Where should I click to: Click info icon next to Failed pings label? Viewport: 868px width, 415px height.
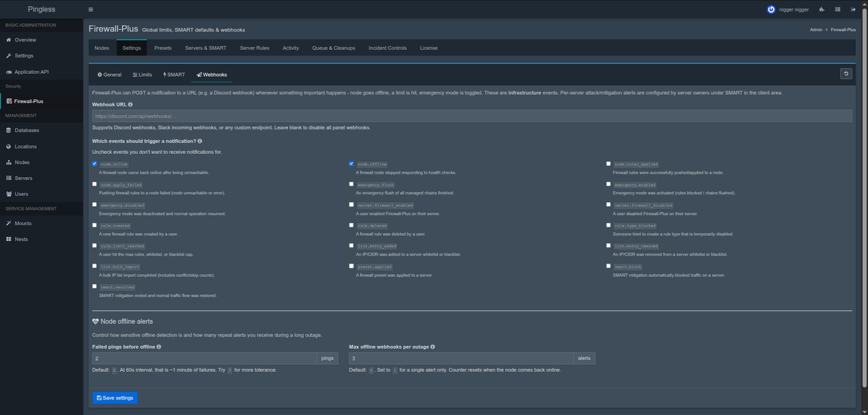(159, 347)
